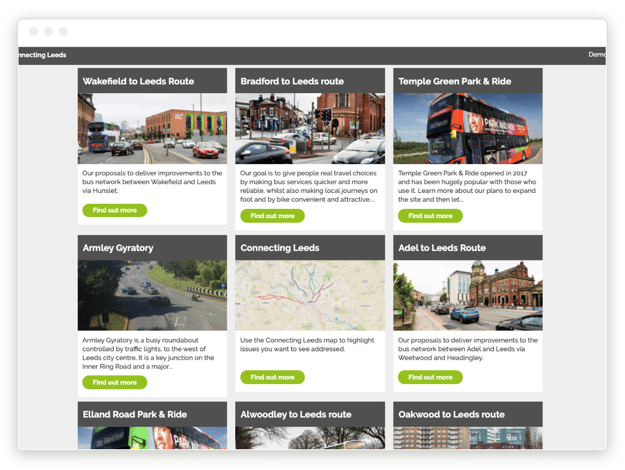Click the Bradford to Leeds route heading
Screen dimensions: 625x470
(292, 81)
